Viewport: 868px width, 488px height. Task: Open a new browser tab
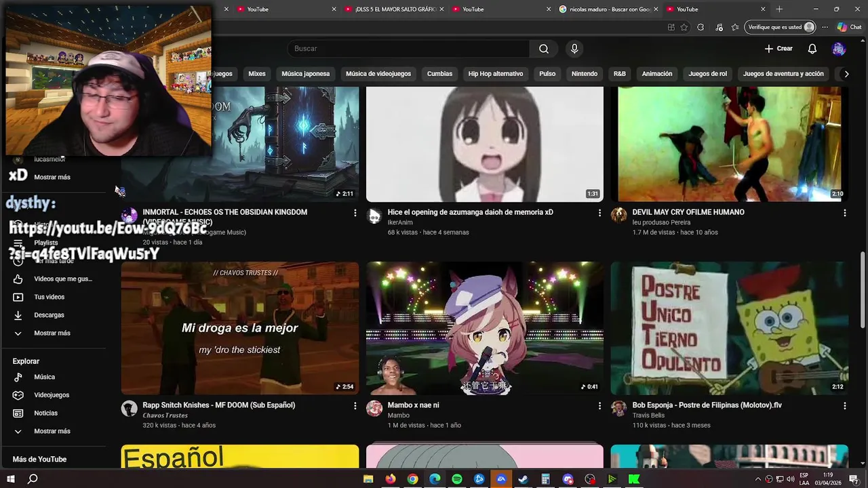click(x=779, y=9)
